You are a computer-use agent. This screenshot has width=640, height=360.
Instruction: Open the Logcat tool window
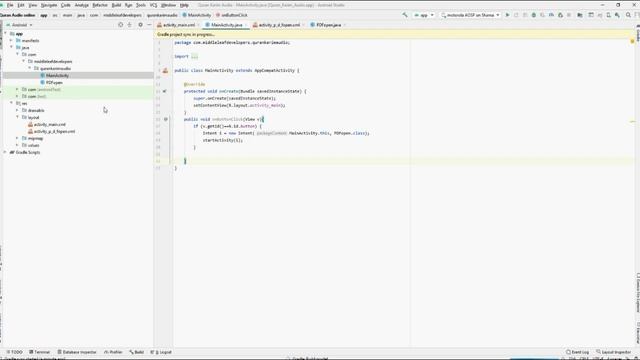pos(161,352)
